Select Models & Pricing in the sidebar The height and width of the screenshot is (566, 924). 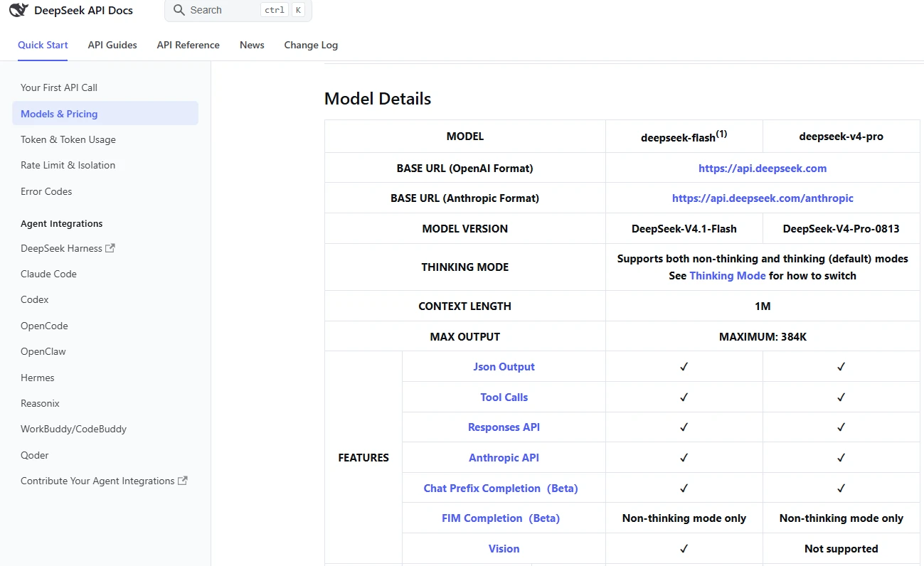[x=105, y=114]
